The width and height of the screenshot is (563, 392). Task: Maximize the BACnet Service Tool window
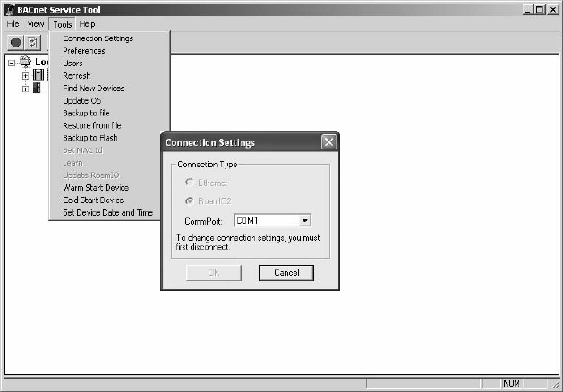point(540,10)
